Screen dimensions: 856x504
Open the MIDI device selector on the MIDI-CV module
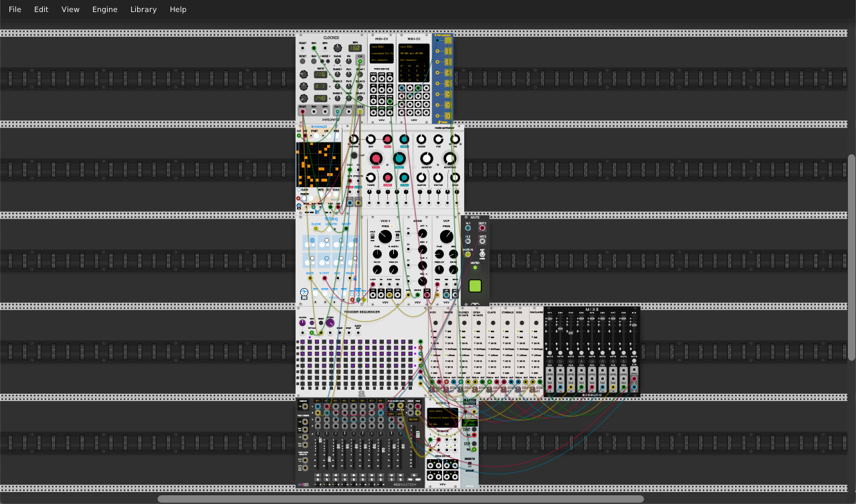[x=381, y=53]
